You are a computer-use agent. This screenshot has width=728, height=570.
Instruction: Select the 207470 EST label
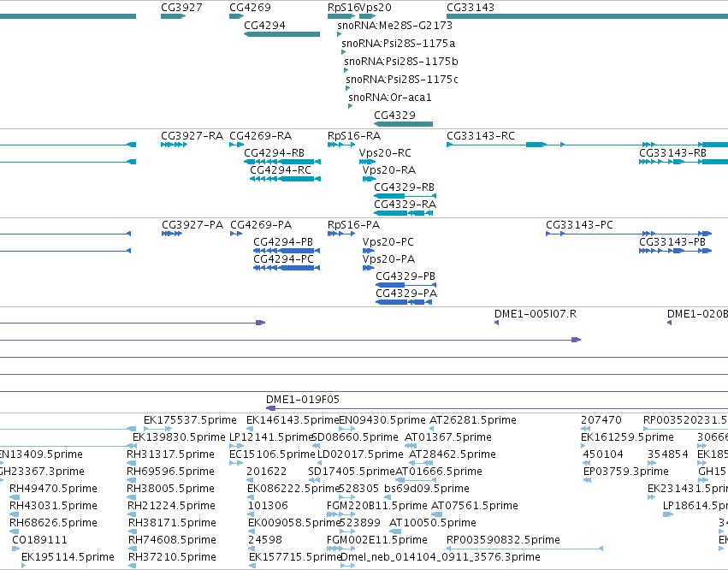601,420
